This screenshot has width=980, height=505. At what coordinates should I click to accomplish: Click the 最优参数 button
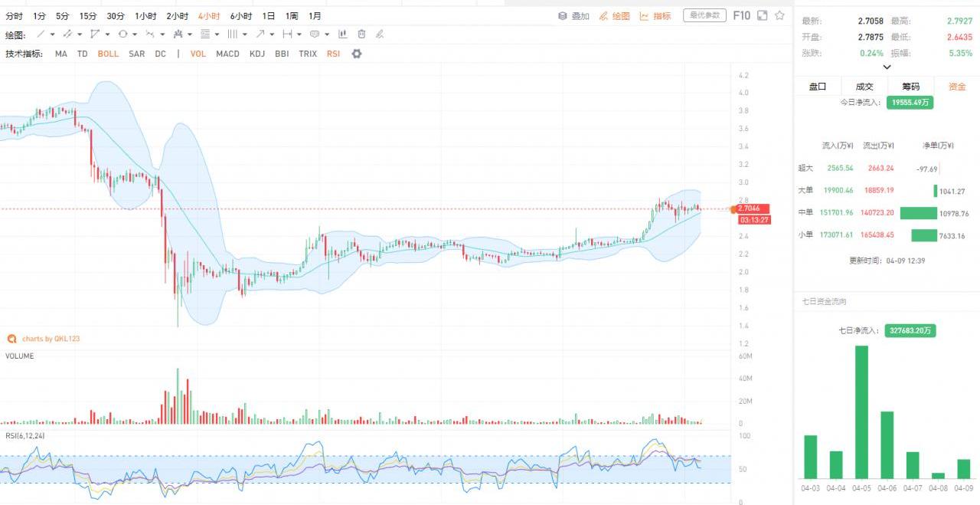pyautogui.click(x=704, y=15)
